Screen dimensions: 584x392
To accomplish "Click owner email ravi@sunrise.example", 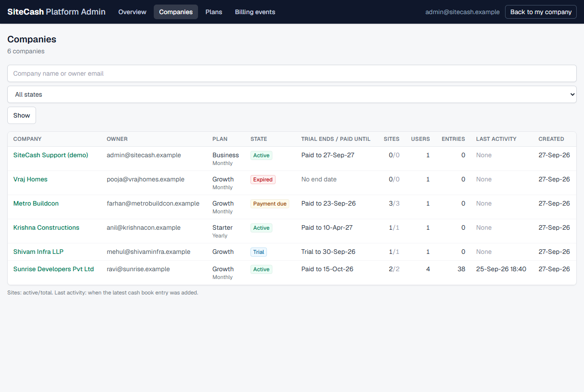I will [x=138, y=269].
